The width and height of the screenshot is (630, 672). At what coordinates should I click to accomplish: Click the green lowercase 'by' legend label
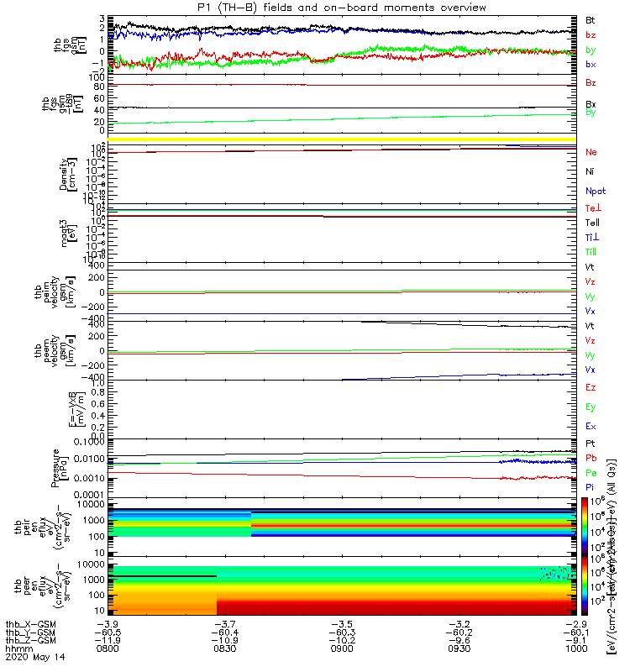[591, 50]
